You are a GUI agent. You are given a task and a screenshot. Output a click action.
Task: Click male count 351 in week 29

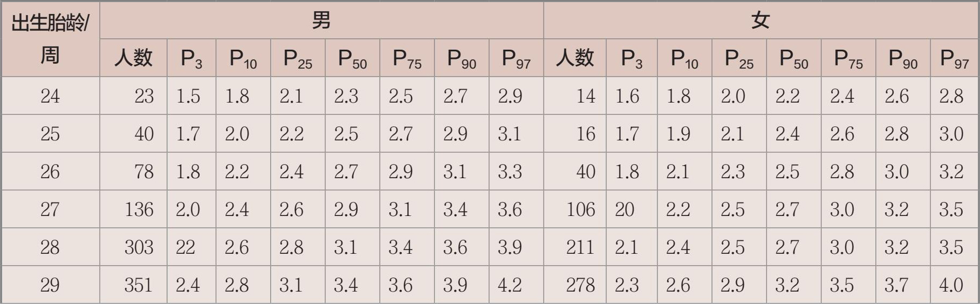point(139,285)
